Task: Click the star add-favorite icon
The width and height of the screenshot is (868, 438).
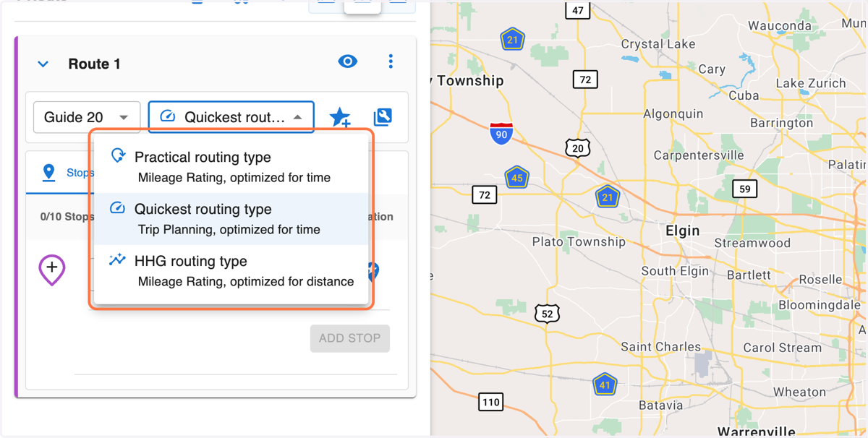Action: click(x=340, y=117)
